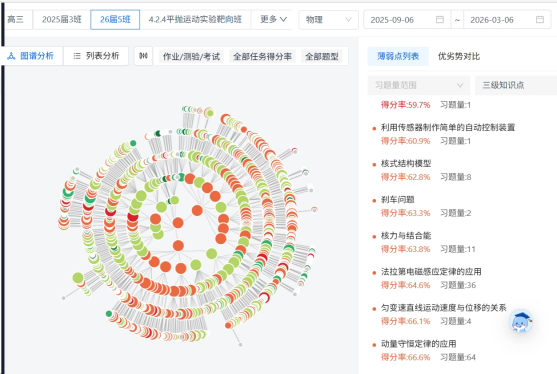The height and width of the screenshot is (374, 557).
Task: Click the 习题量:11 value
Action: (458, 249)
